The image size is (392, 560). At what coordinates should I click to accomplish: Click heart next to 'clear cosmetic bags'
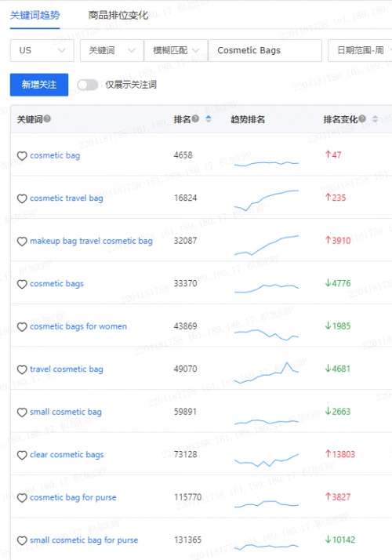(x=22, y=455)
